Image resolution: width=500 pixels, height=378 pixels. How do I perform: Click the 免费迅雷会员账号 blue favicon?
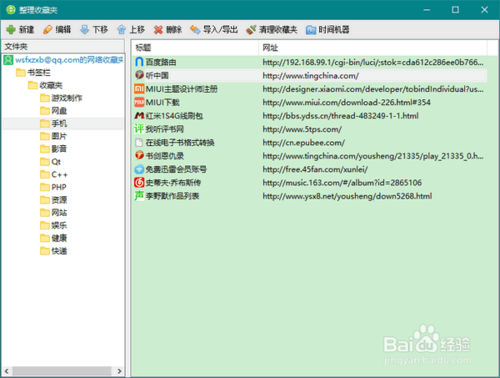point(139,169)
